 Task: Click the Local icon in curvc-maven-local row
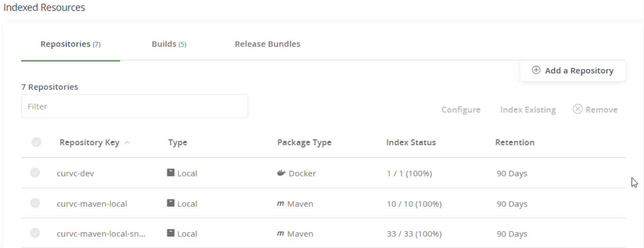click(x=171, y=203)
